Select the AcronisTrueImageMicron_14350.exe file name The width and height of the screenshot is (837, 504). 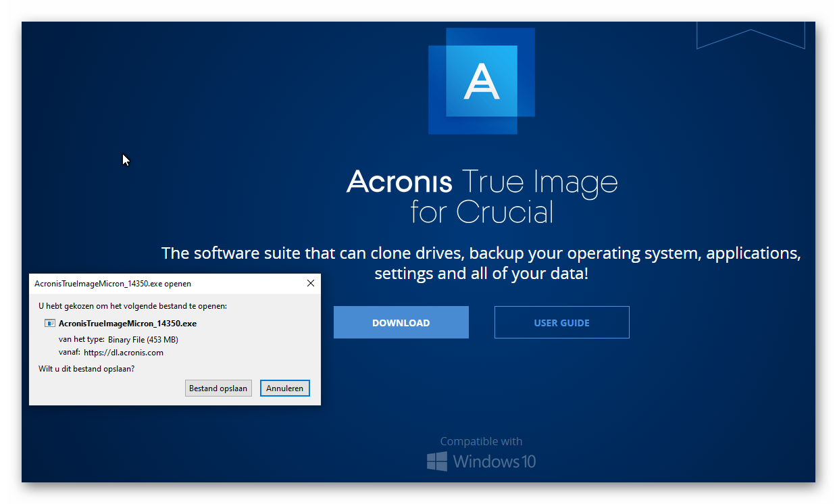pos(128,324)
